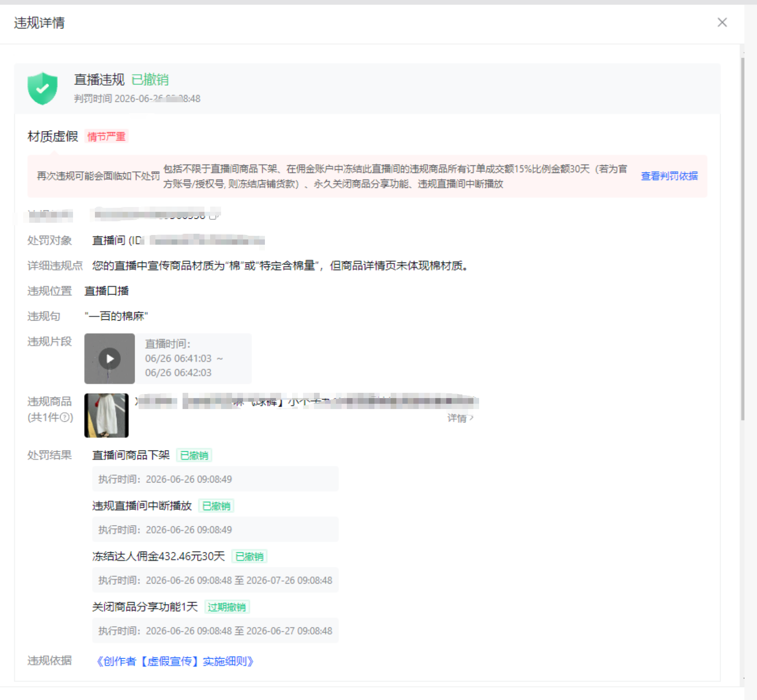Click the 冻结达人佣金432.46元30天 penalty title
The height and width of the screenshot is (700, 757).
(x=159, y=556)
